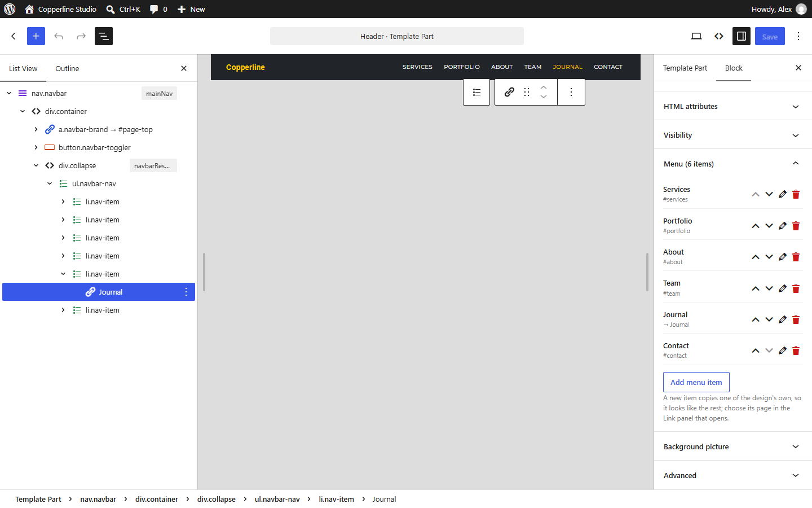Close the settings sidebar

798,68
